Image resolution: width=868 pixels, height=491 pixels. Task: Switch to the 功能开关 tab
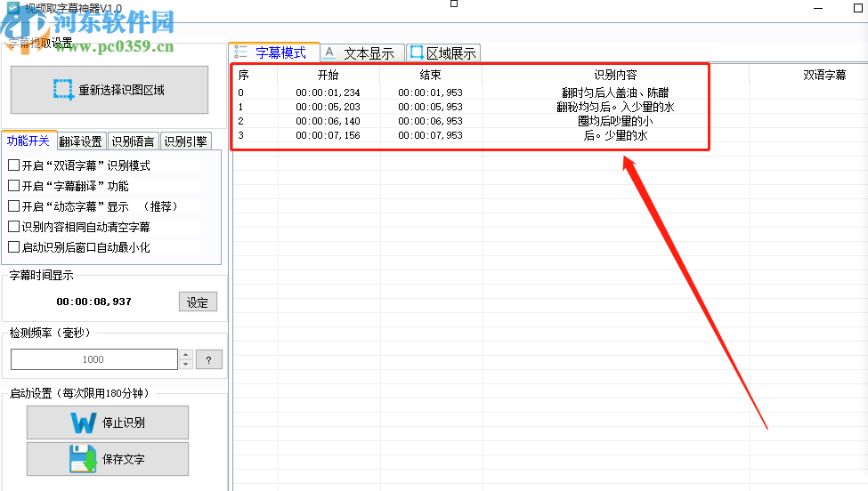coord(28,141)
